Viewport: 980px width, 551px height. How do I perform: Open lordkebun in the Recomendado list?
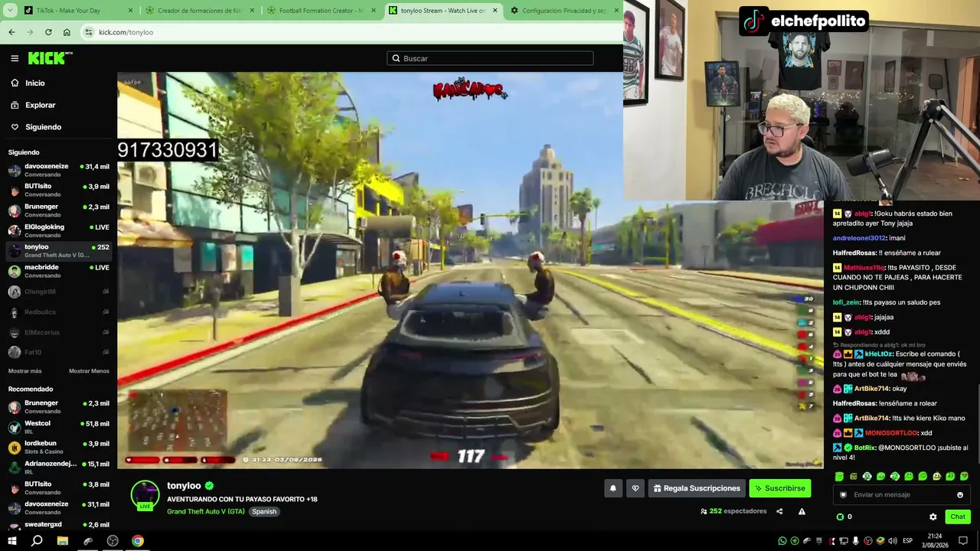point(58,447)
